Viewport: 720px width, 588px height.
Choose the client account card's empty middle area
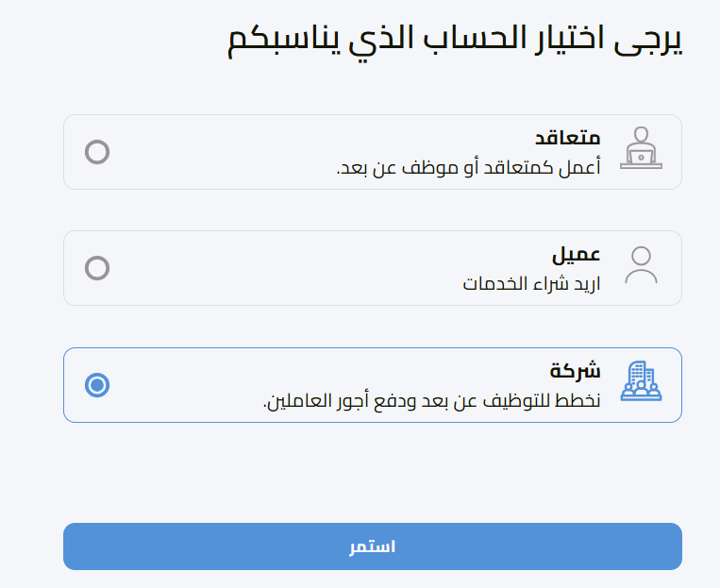[x=283, y=268]
